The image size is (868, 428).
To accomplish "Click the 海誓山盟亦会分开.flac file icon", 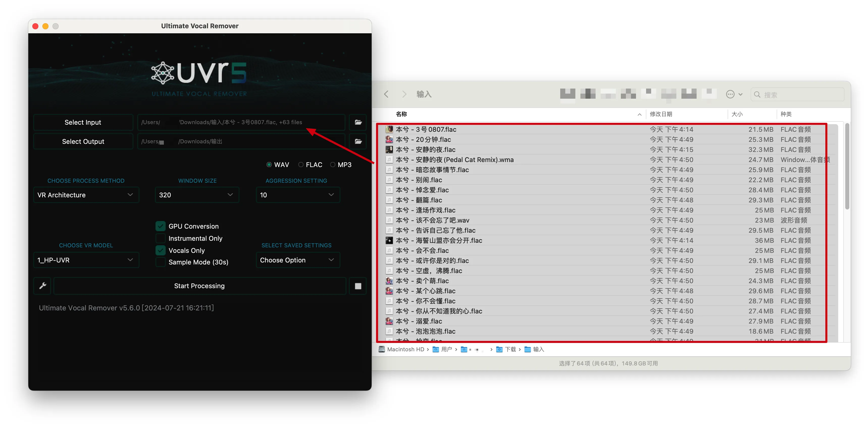I will pos(389,240).
